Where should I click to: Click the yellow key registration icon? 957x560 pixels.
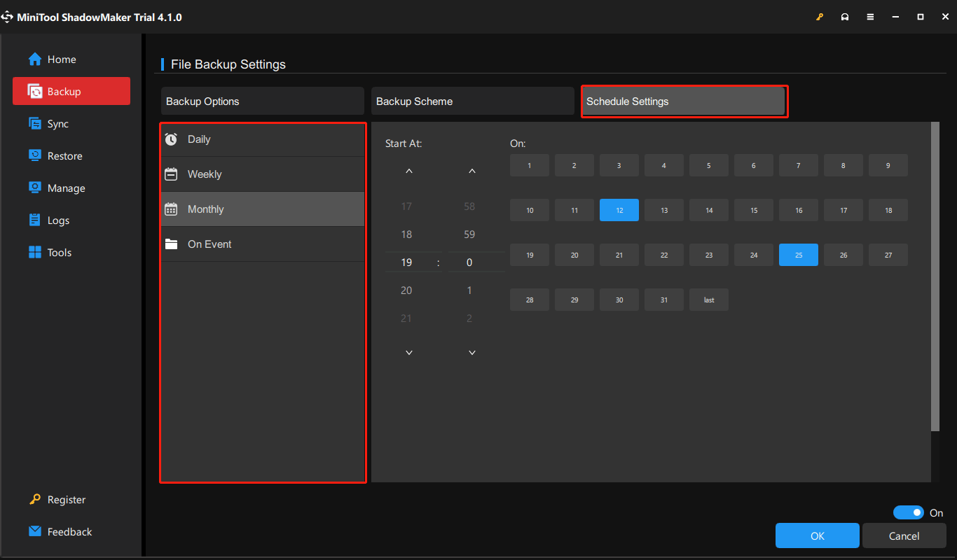pyautogui.click(x=820, y=16)
